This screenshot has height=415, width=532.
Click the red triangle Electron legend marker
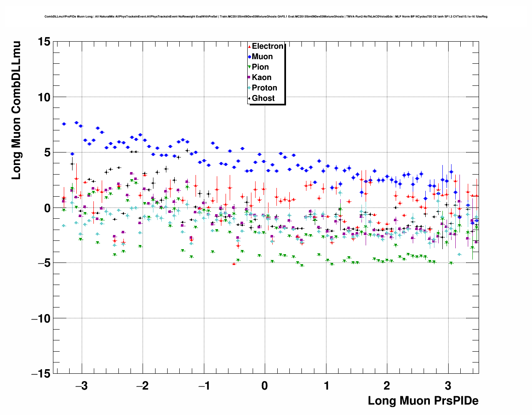coord(249,46)
